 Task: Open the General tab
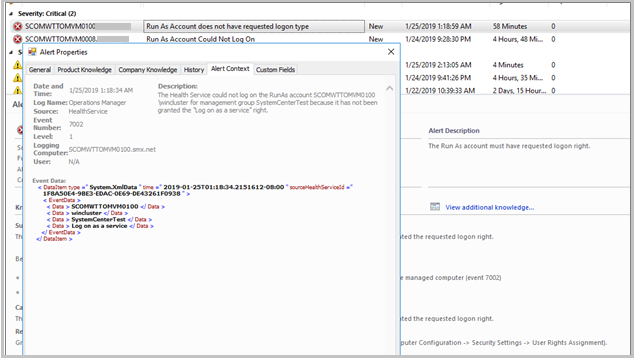point(40,70)
